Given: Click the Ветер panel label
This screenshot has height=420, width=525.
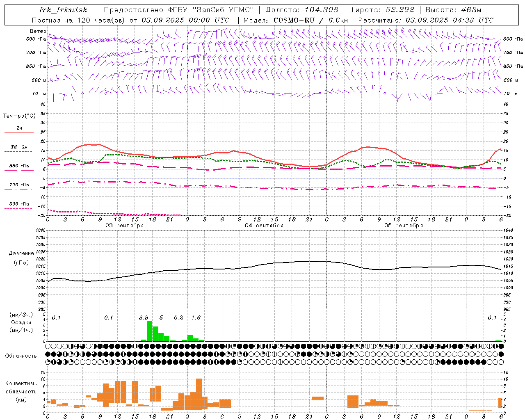Looking at the screenshot, I should [38, 31].
